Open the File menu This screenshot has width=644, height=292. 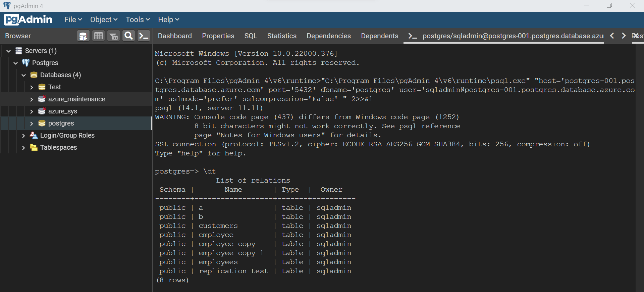73,19
